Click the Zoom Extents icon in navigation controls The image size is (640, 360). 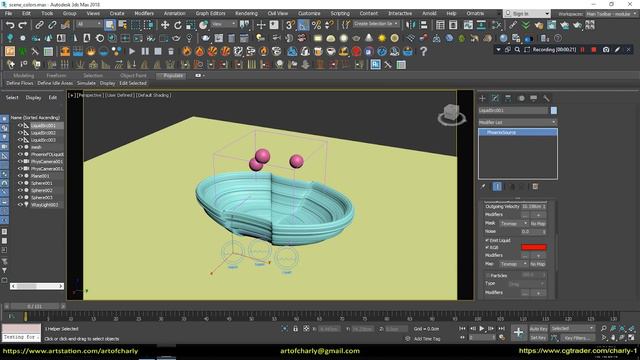pos(622,329)
